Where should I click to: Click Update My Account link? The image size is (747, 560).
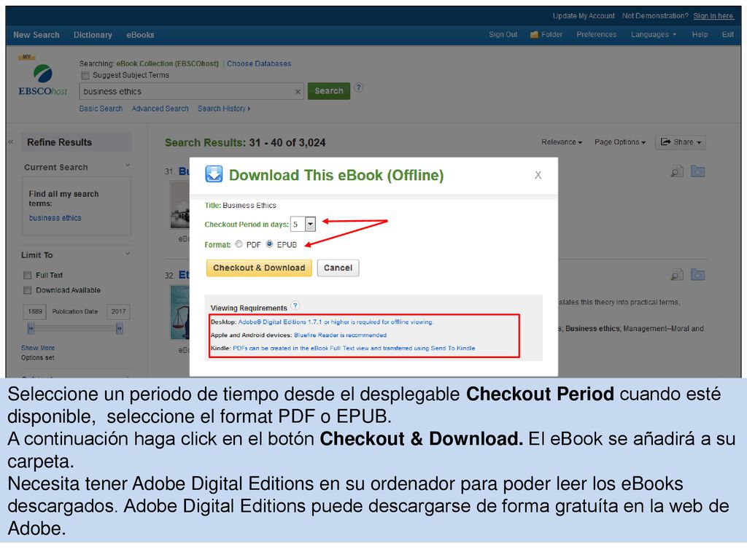point(584,16)
